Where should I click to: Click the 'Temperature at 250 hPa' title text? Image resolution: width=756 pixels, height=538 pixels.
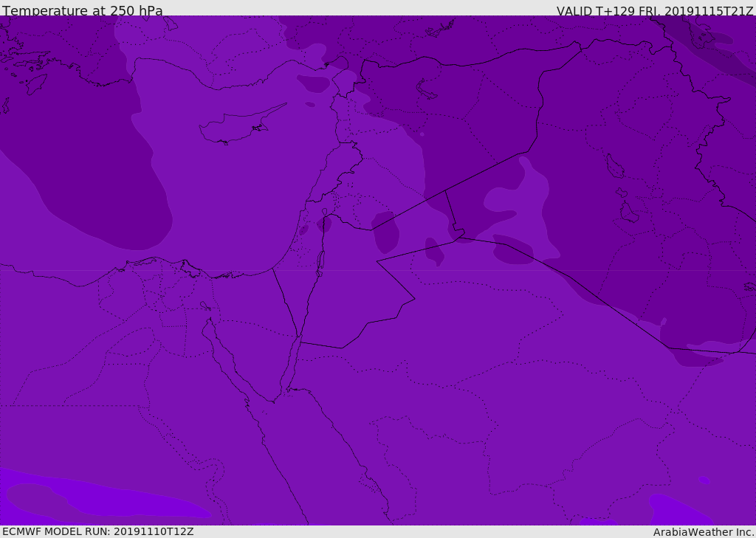pos(83,10)
